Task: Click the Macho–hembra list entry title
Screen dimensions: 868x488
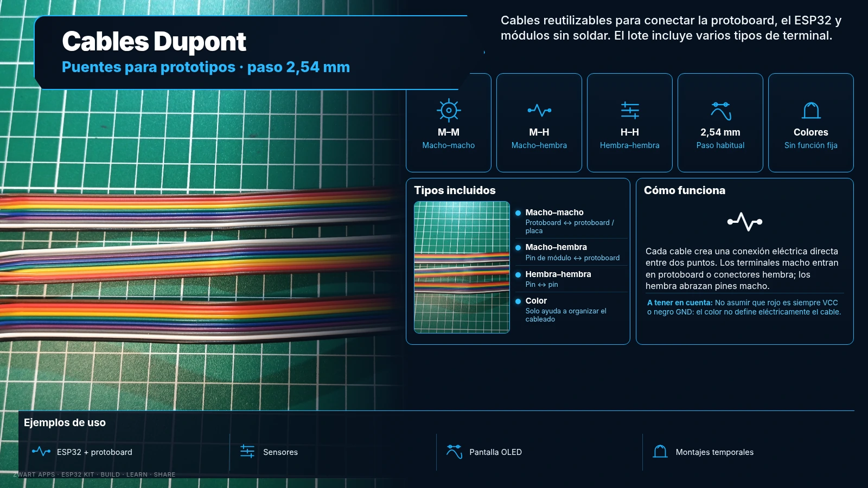Action: (556, 247)
